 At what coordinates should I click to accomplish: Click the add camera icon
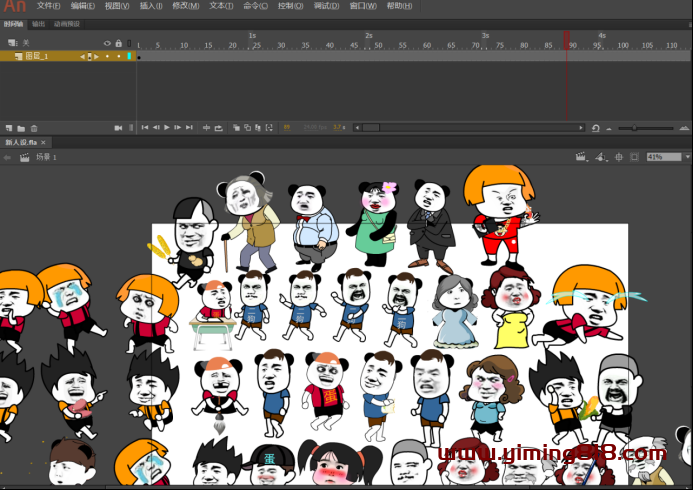pyautogui.click(x=118, y=128)
